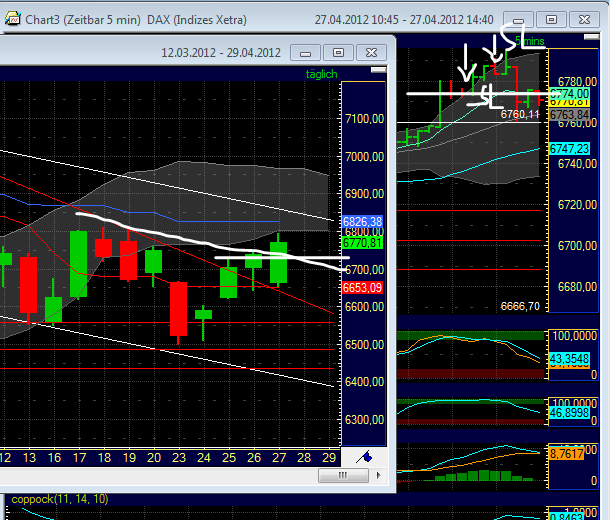
Task: Click date 17 on the daily chart axis
Action: click(79, 458)
